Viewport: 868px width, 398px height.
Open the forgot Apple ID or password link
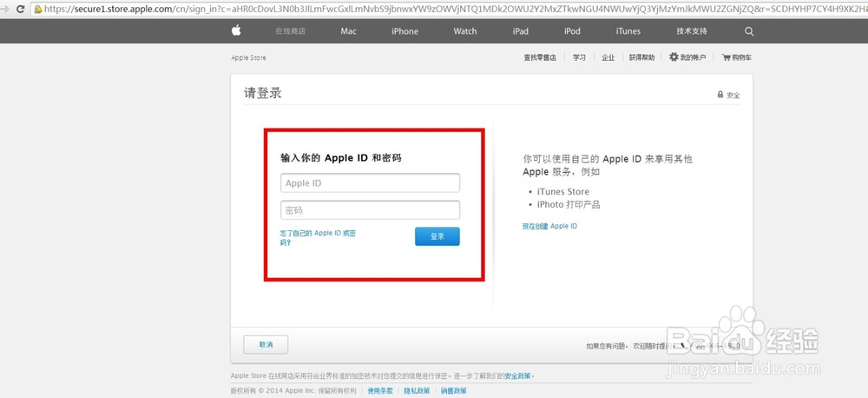[318, 238]
